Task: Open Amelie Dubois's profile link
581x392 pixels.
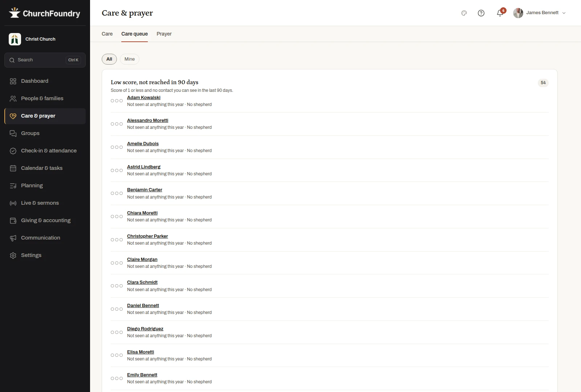Action: click(143, 144)
